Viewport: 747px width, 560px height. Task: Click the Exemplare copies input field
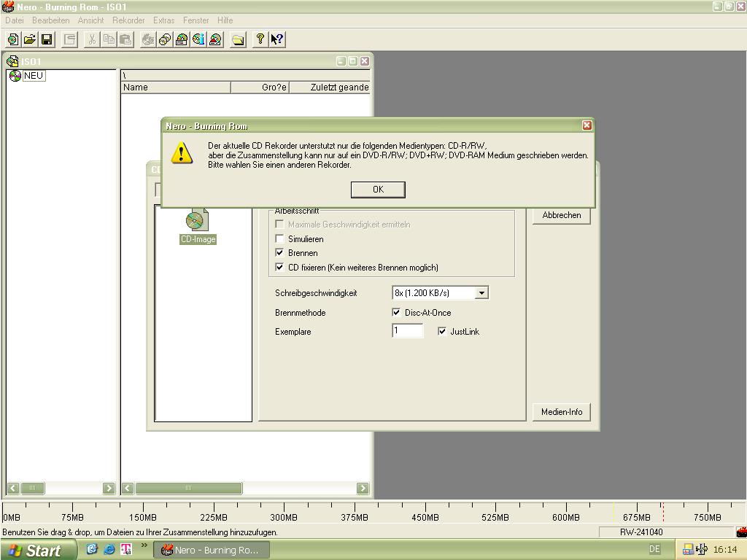407,332
